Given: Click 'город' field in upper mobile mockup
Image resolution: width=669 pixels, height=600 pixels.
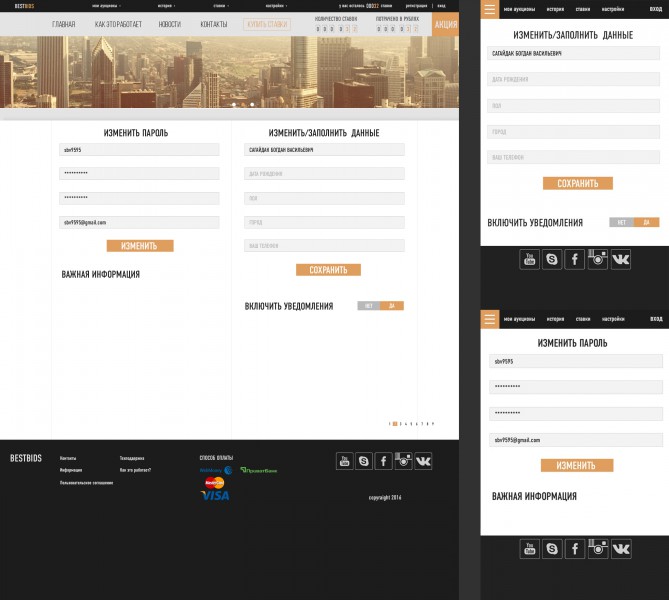Looking at the screenshot, I should [x=573, y=132].
